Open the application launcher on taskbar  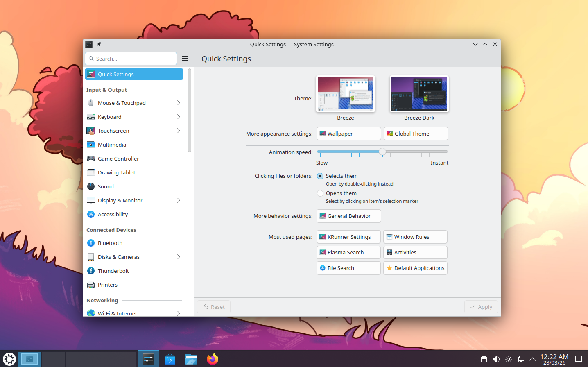9,359
